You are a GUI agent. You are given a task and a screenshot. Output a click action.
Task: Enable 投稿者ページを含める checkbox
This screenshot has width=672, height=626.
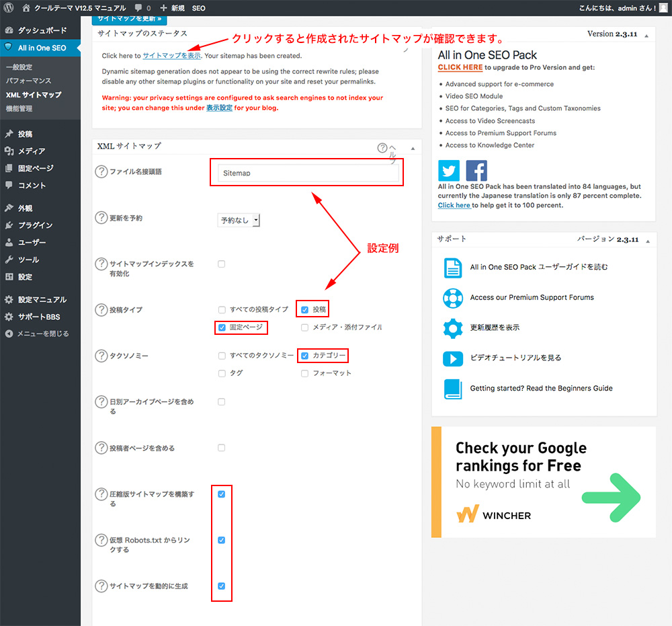pyautogui.click(x=221, y=448)
